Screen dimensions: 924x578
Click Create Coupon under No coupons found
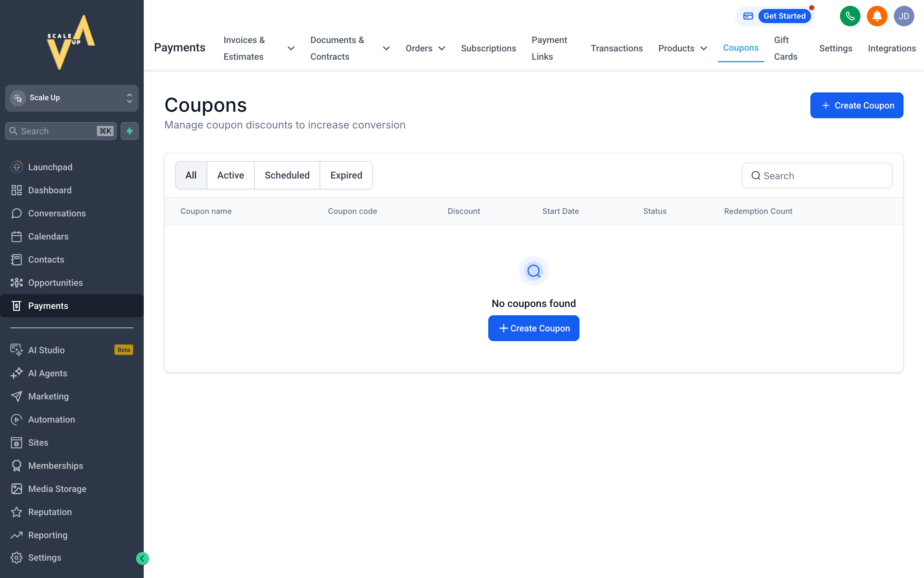point(534,328)
